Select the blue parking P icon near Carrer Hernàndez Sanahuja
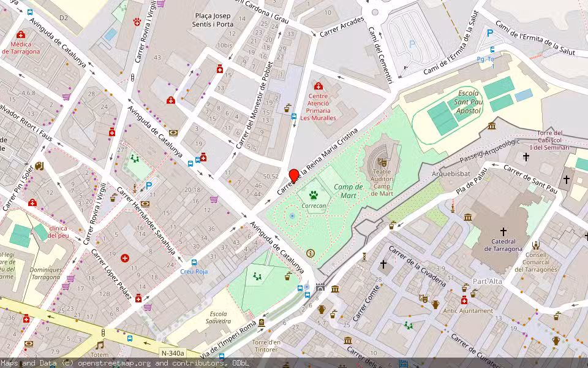Image resolution: width=588 pixels, height=368 pixels. pyautogui.click(x=148, y=186)
